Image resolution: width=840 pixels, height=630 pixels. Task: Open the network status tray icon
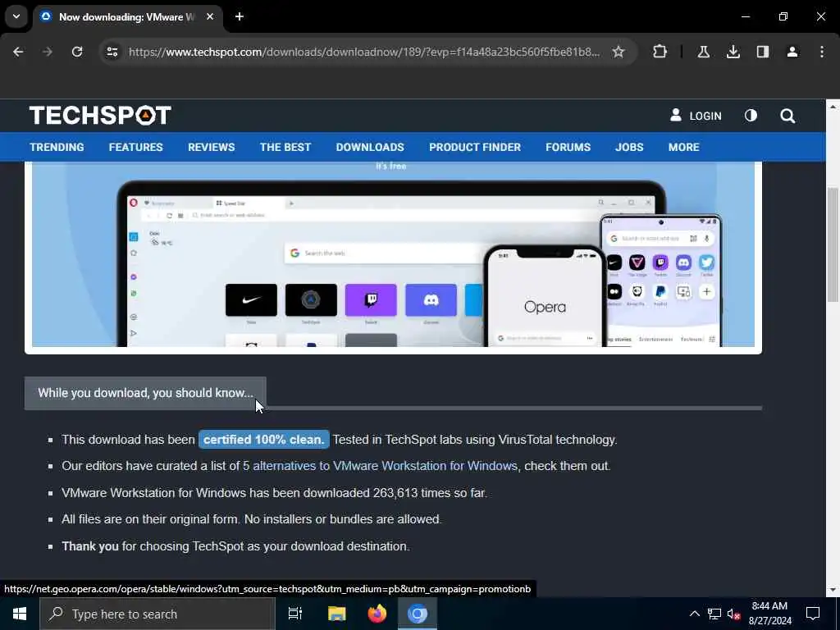[714, 614]
